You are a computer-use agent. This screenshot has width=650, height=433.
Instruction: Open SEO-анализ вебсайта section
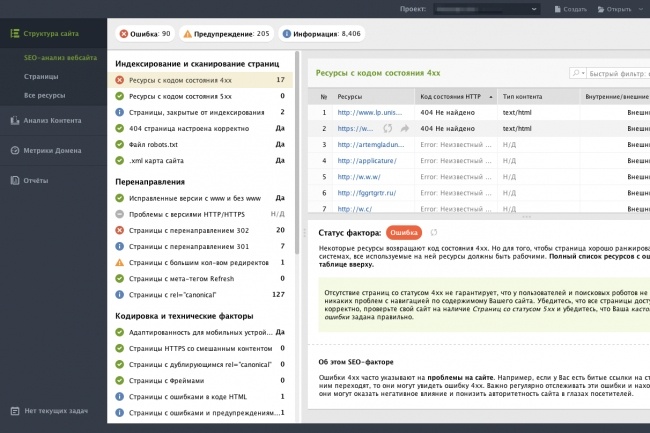coord(60,58)
